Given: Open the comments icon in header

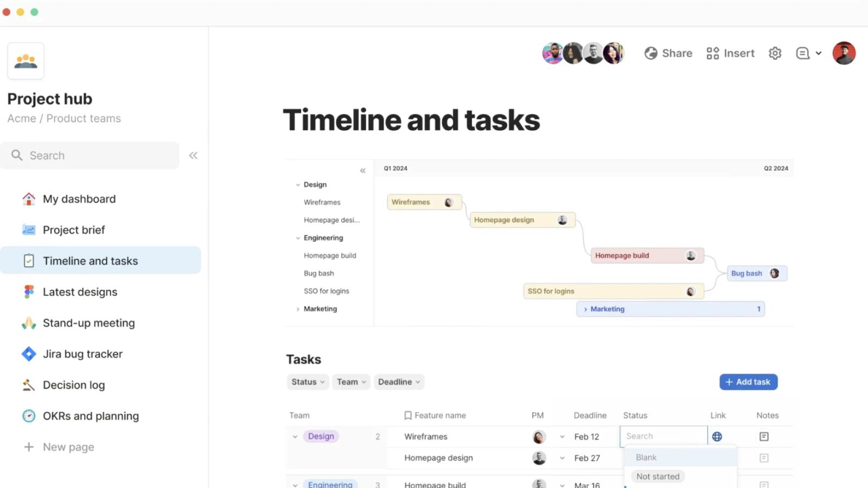Looking at the screenshot, I should coord(803,53).
